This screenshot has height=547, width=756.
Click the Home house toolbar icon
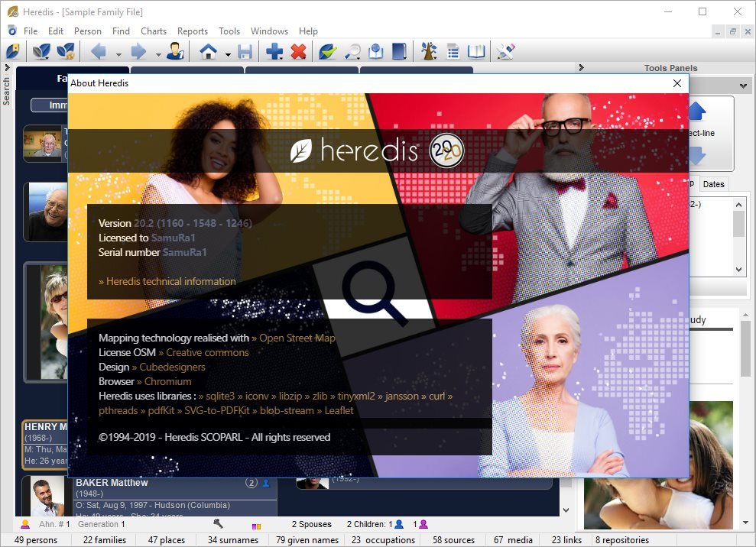pos(209,51)
